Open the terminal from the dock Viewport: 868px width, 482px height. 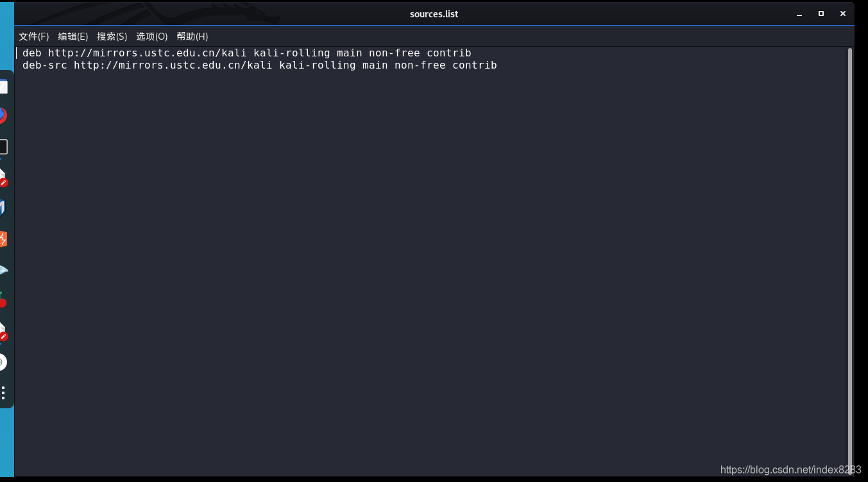(3, 147)
